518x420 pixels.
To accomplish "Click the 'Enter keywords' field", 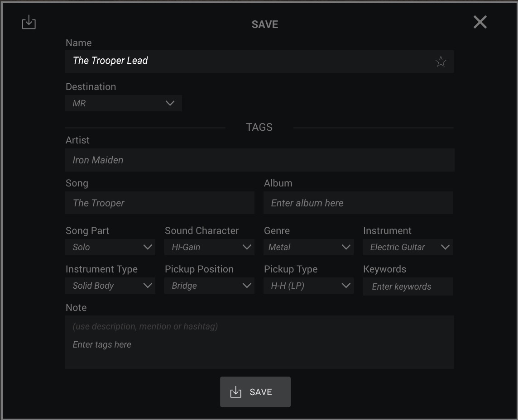I will tap(408, 286).
